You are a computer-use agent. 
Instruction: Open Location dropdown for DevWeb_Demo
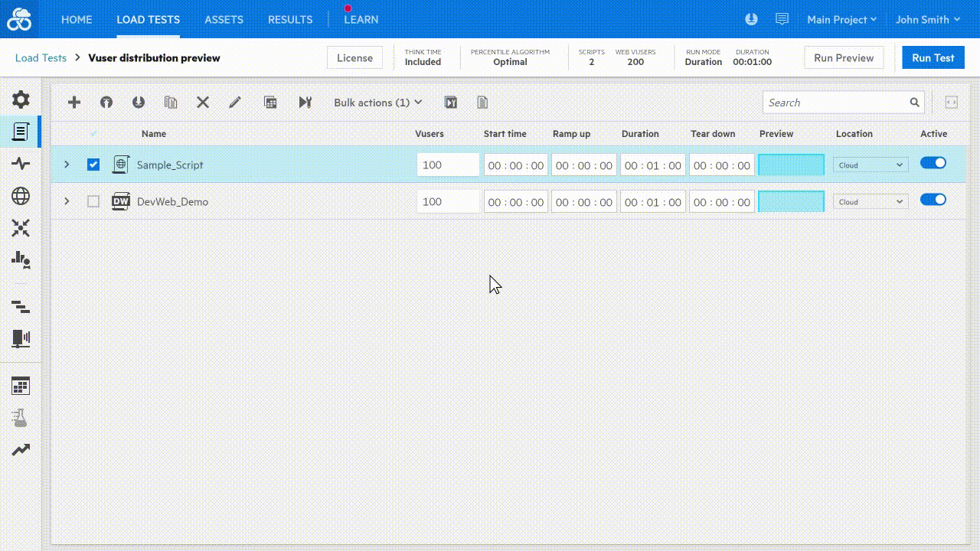(x=870, y=202)
